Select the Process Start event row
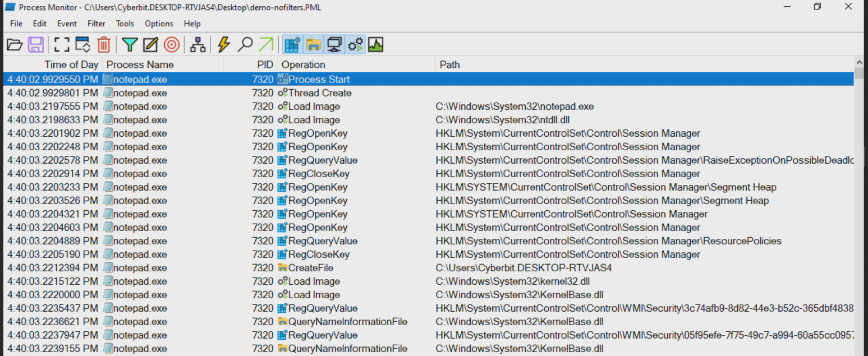This screenshot has height=356, width=868. tap(429, 80)
